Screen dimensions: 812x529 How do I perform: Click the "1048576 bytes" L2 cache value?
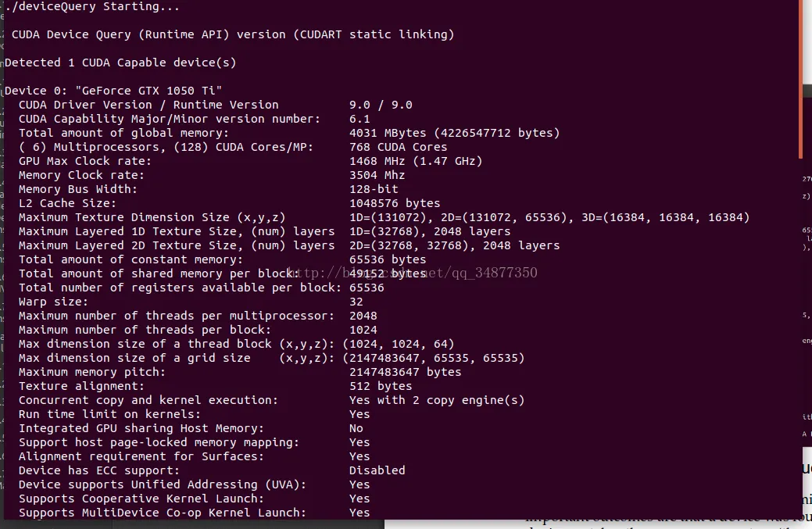click(x=395, y=203)
